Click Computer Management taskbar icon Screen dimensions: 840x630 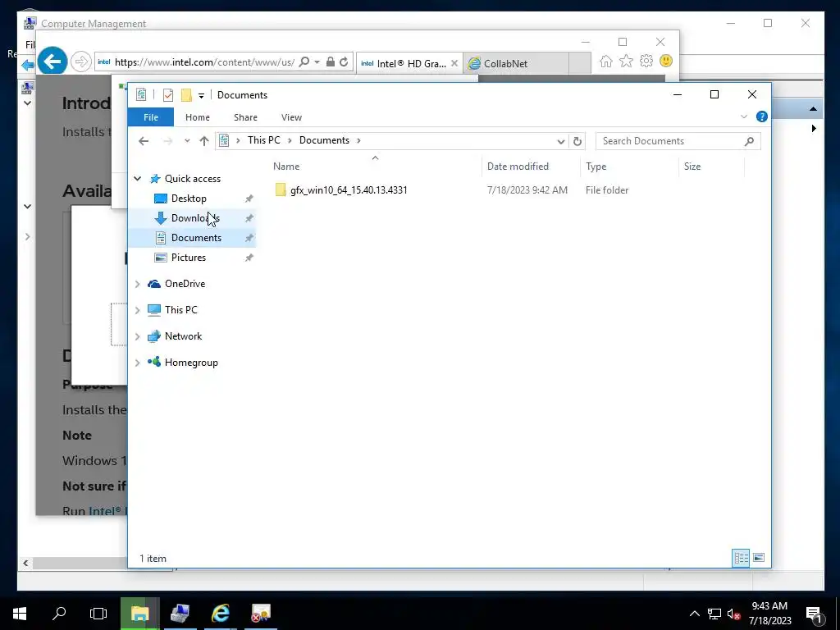pyautogui.click(x=180, y=614)
